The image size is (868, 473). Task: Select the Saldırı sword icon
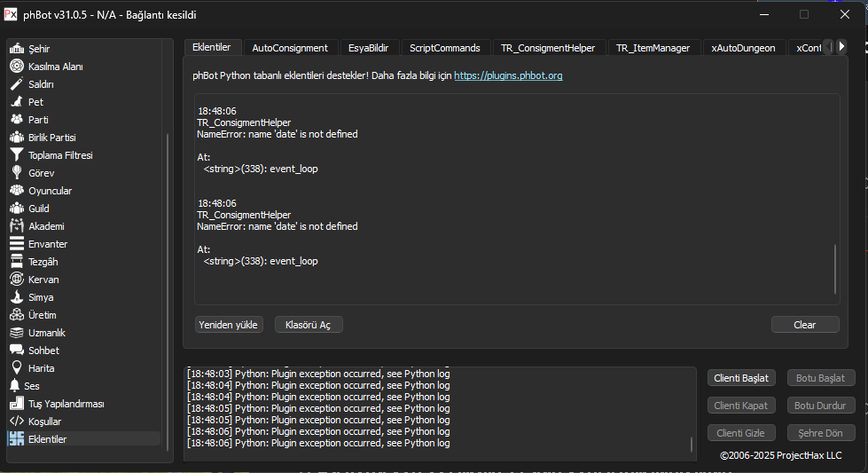(x=16, y=84)
